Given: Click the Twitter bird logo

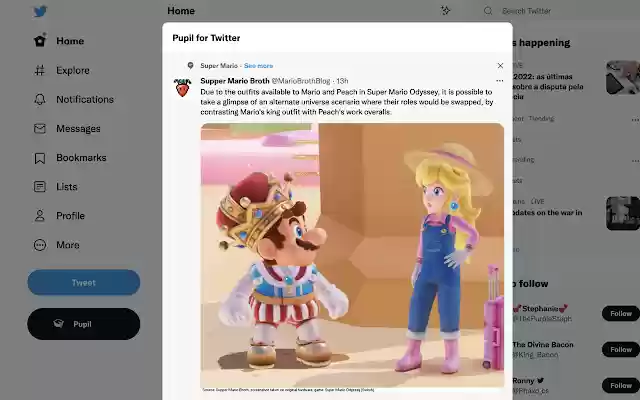Looking at the screenshot, I should pos(40,11).
